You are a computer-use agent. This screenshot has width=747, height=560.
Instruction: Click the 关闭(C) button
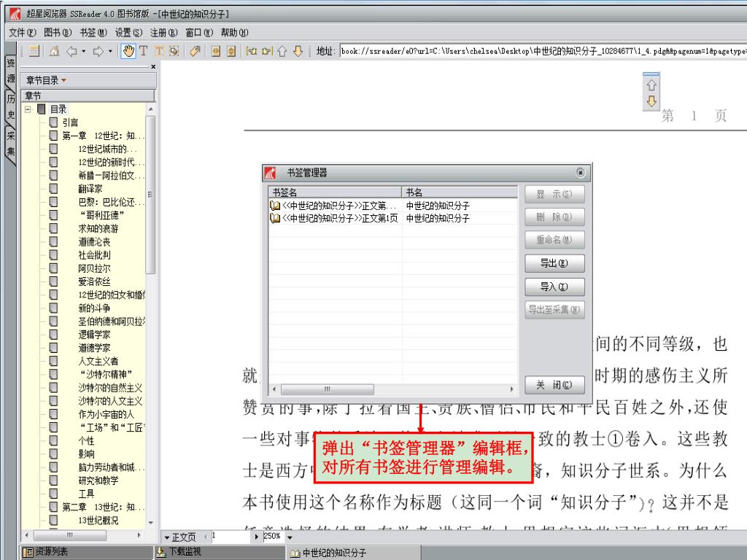(x=554, y=385)
